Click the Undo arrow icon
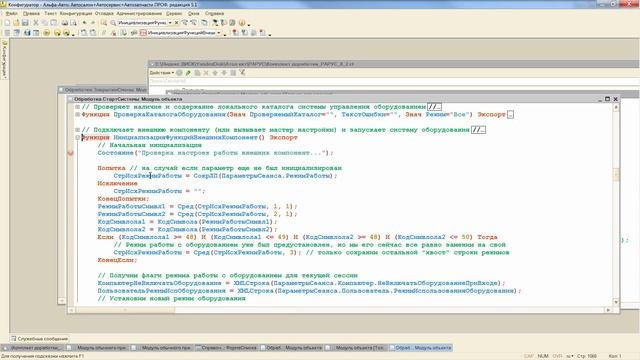The image size is (640, 360). (x=84, y=23)
